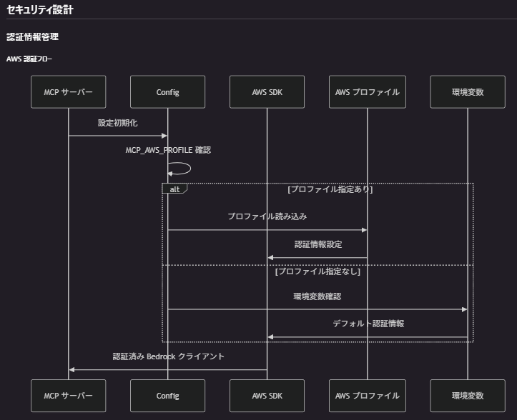Select the top 環境変数 participant box
The width and height of the screenshot is (517, 420).
(468, 92)
